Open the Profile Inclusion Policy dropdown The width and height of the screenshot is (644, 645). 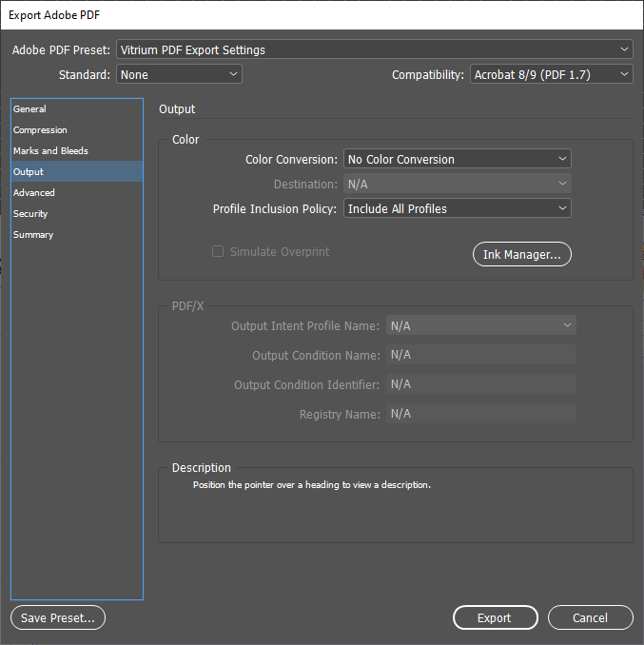coord(458,208)
